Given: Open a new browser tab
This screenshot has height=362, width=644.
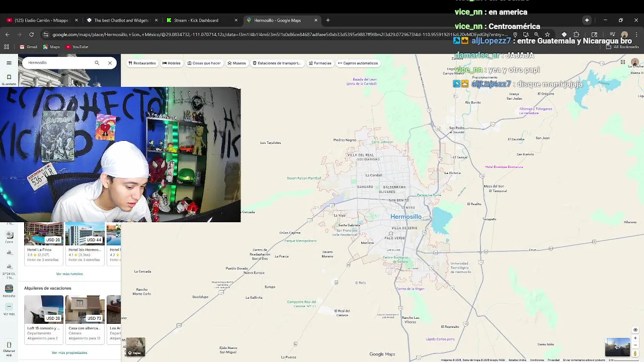Looking at the screenshot, I should point(328,20).
